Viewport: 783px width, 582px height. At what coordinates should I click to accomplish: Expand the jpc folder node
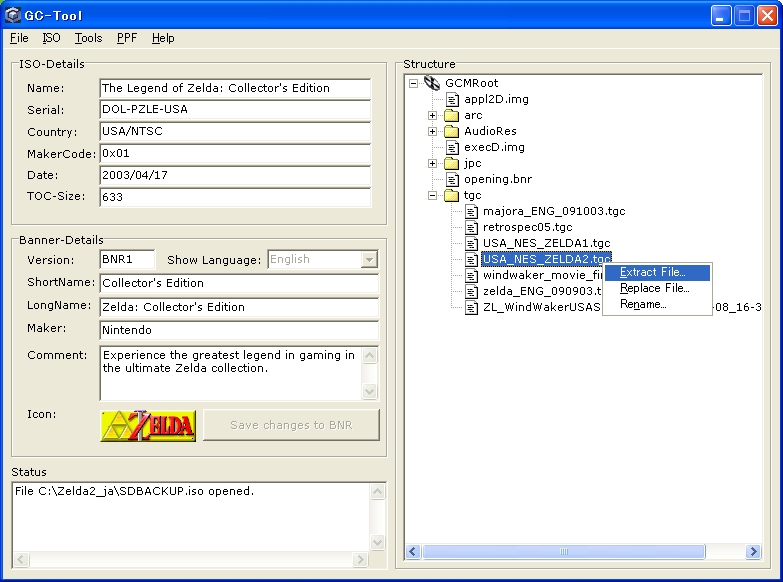[x=432, y=163]
